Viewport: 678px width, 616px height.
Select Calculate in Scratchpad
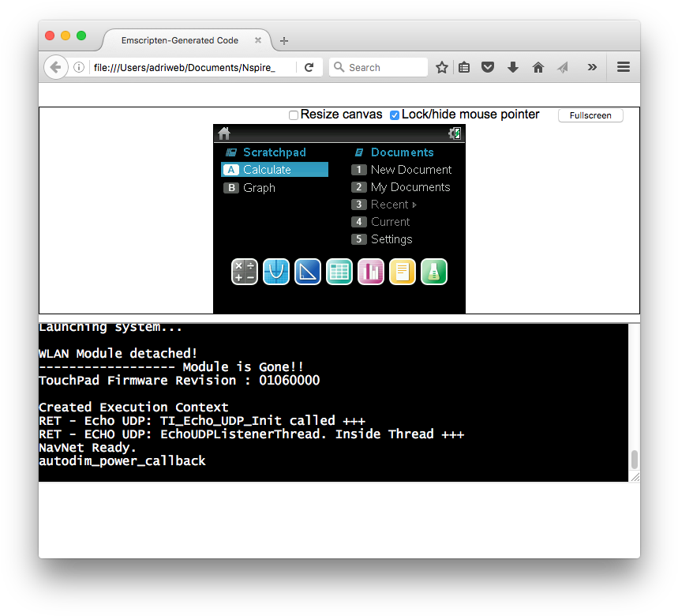(275, 170)
